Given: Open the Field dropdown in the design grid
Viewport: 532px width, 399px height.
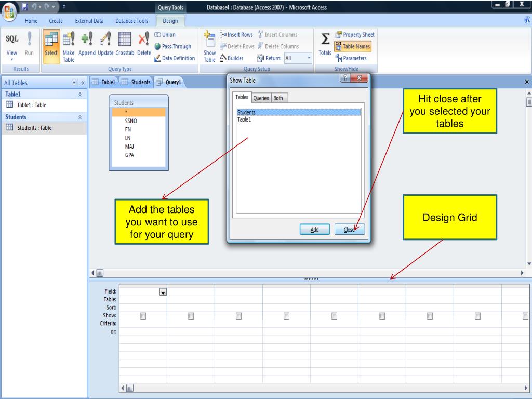Looking at the screenshot, I should tap(163, 292).
